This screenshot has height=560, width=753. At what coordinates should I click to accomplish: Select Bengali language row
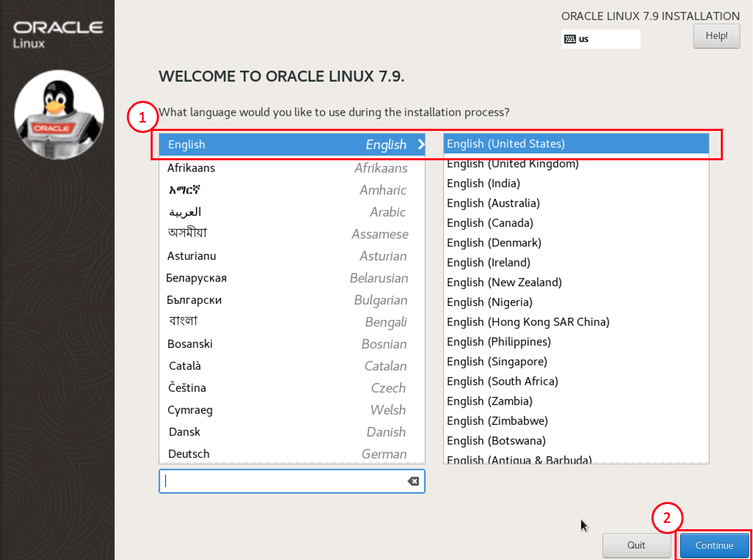coord(292,323)
